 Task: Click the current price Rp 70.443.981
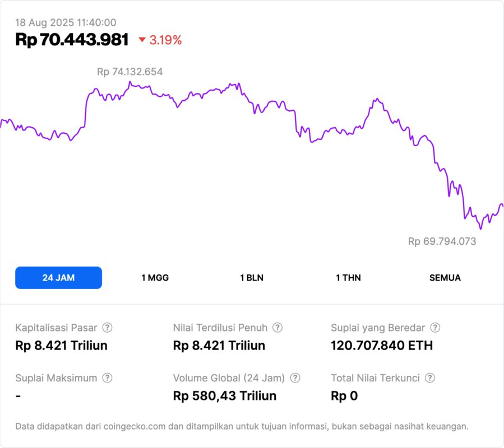(x=72, y=40)
